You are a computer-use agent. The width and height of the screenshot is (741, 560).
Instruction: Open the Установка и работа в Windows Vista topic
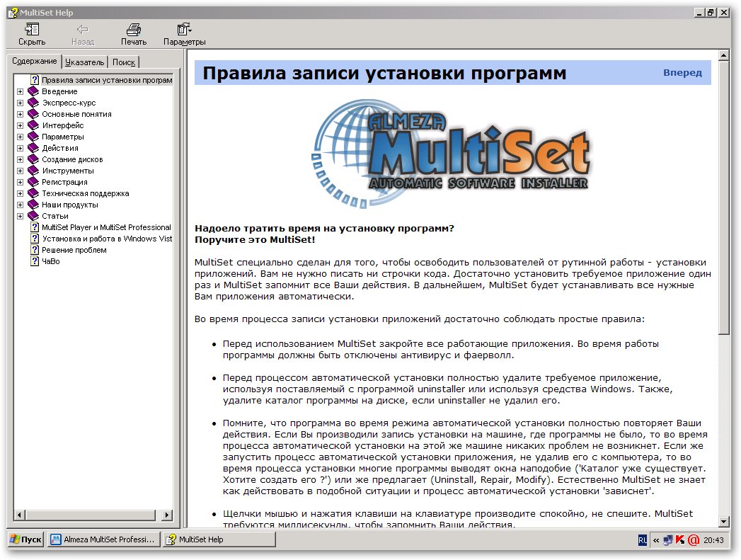(x=107, y=239)
